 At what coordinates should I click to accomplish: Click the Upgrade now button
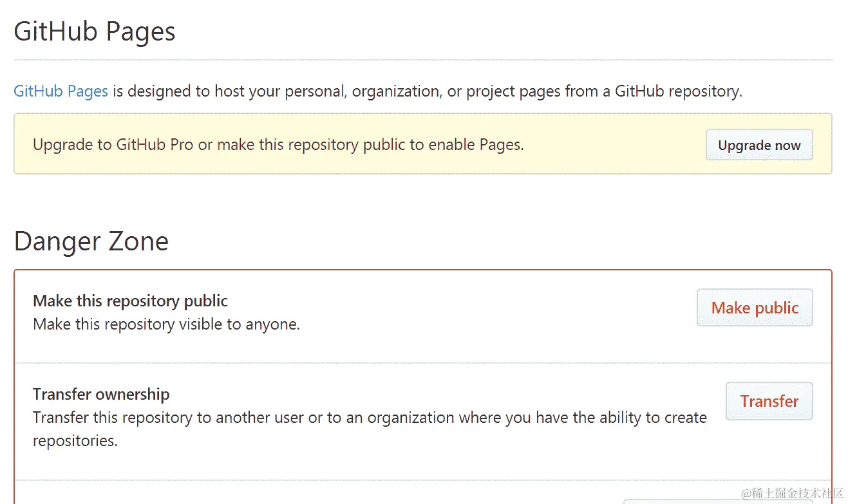[x=759, y=145]
